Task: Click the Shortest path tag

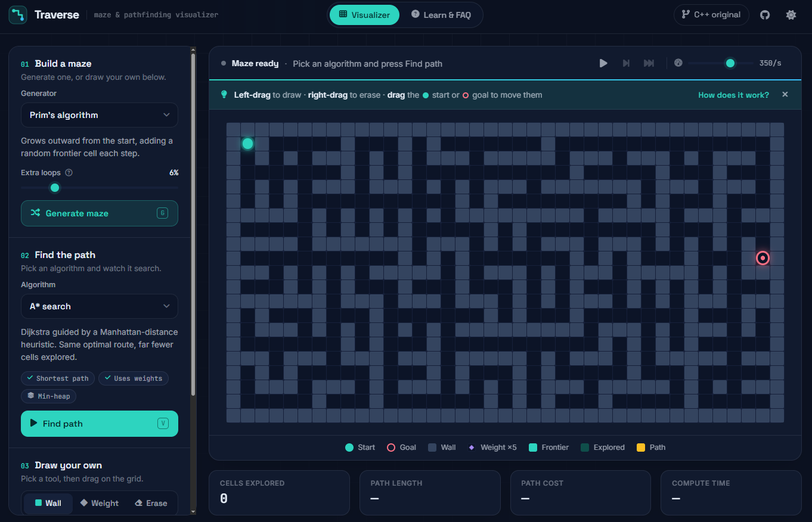Action: [58, 378]
